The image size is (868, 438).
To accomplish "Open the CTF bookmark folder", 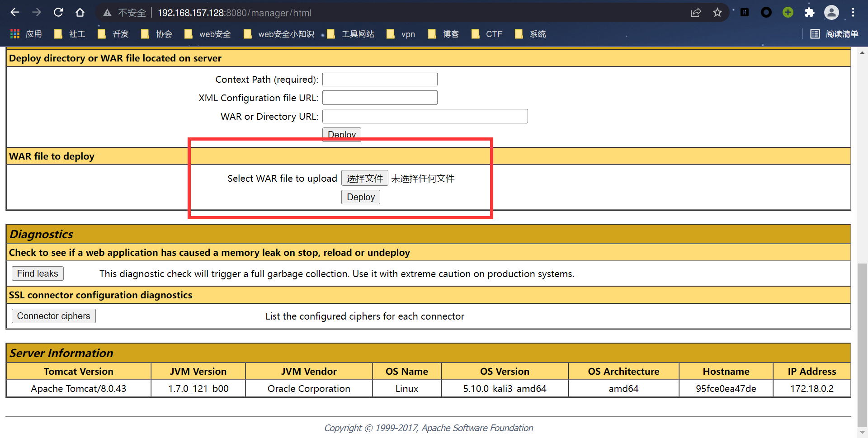I will pos(487,34).
